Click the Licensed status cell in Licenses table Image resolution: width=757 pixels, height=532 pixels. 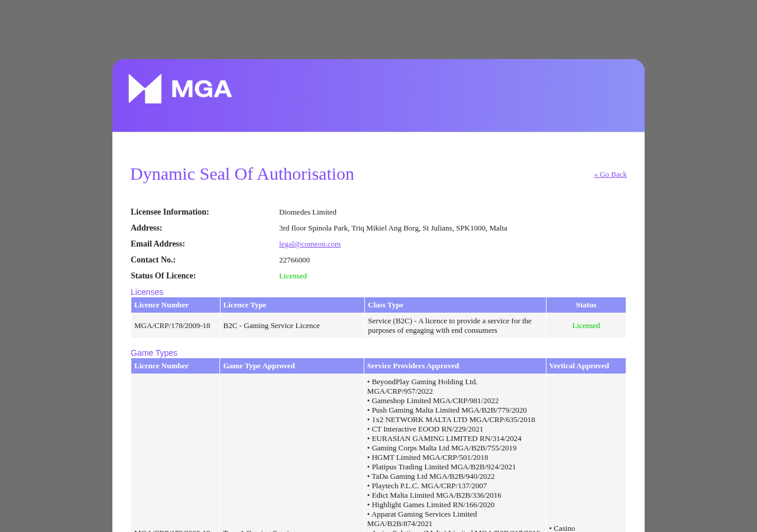coord(586,326)
